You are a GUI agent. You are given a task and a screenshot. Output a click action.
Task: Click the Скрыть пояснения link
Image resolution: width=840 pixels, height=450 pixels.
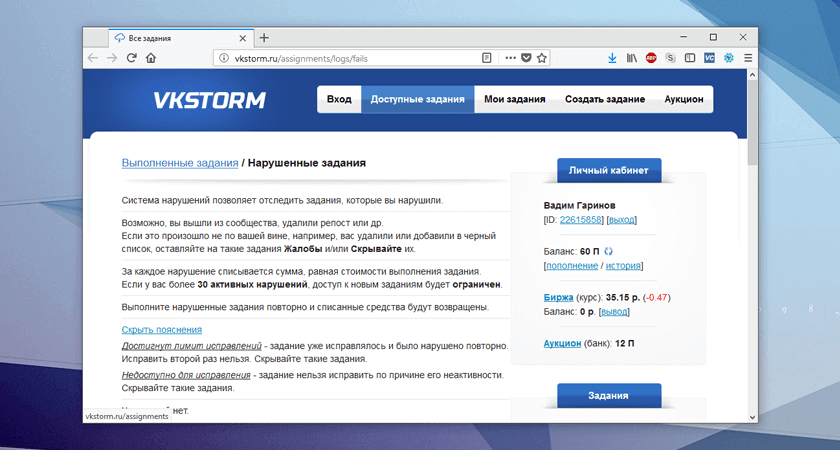click(162, 329)
